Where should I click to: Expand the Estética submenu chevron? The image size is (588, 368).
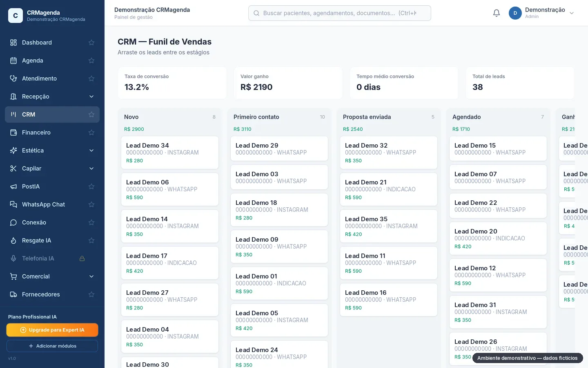coord(91,150)
